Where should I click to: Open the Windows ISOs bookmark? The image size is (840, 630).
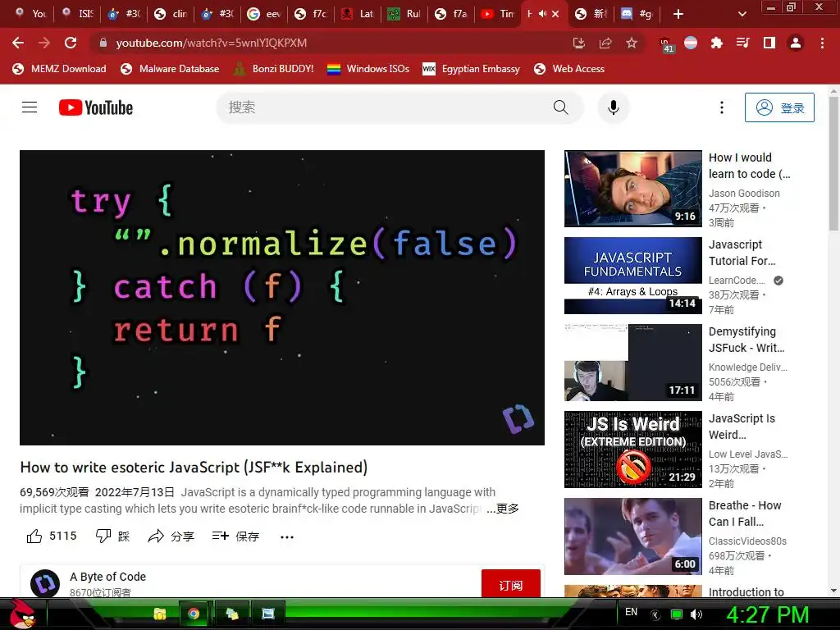coord(368,69)
